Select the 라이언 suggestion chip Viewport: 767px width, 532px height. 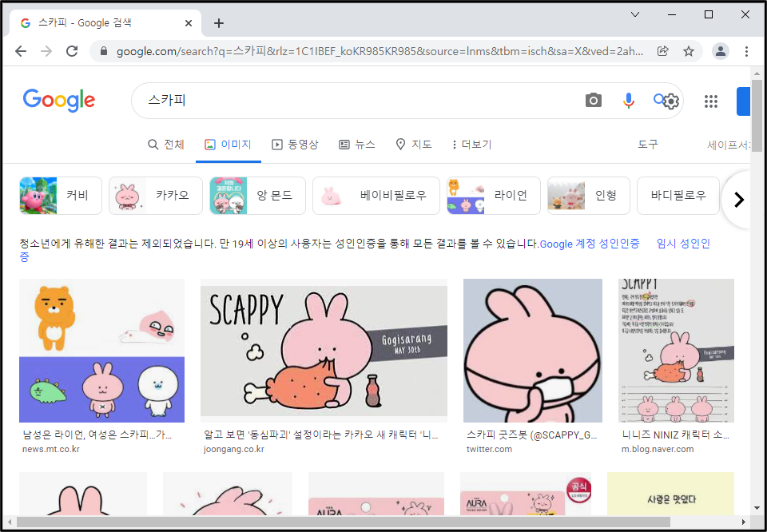(x=494, y=196)
